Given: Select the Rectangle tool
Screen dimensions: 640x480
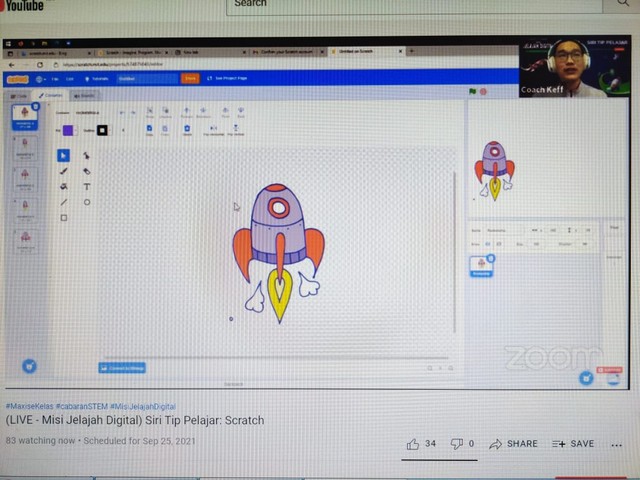Looking at the screenshot, I should pos(63,217).
